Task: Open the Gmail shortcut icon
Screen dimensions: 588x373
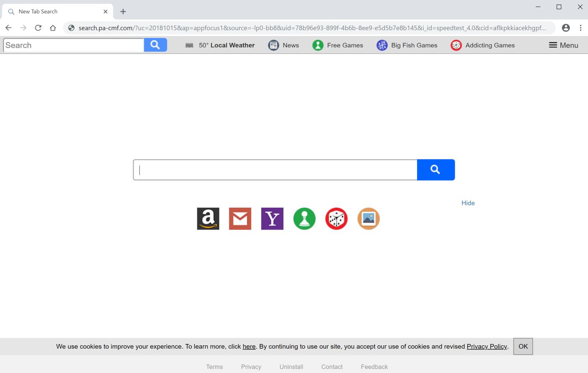Action: 240,219
